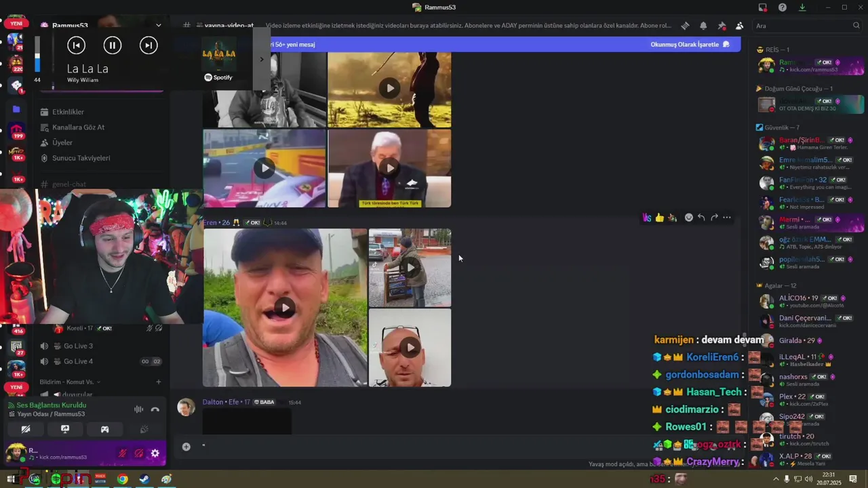This screenshot has height=488, width=868.
Task: Disconnect from the voice channel
Action: coord(155,409)
